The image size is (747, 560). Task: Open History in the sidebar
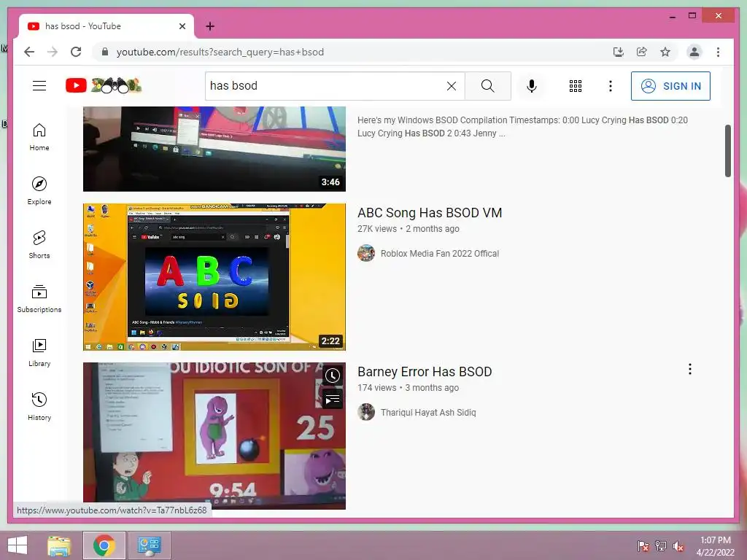tap(39, 406)
